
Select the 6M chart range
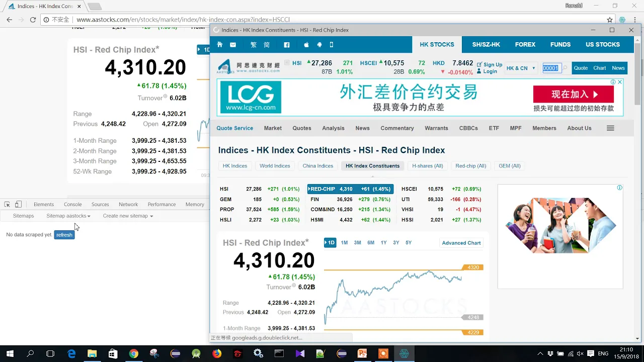pyautogui.click(x=371, y=243)
